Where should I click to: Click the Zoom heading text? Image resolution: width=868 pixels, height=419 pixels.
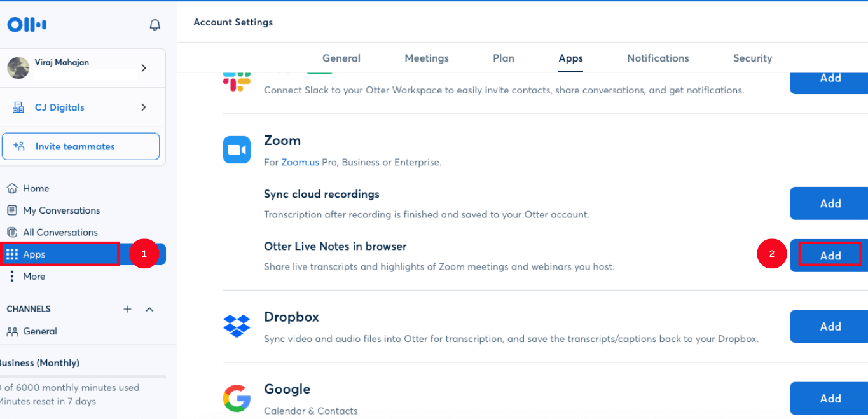point(282,141)
